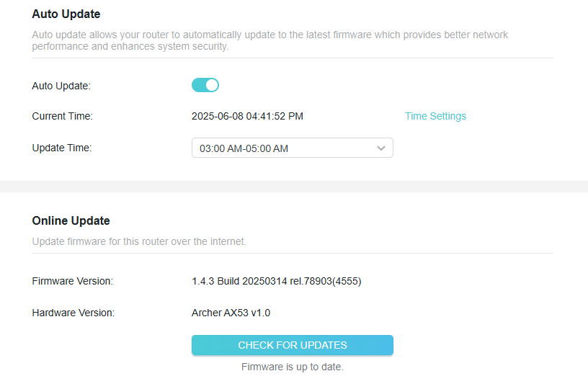Screen dimensions: 588x389
Task: Click the 'Update firmware for this router' description
Action: [x=139, y=241]
